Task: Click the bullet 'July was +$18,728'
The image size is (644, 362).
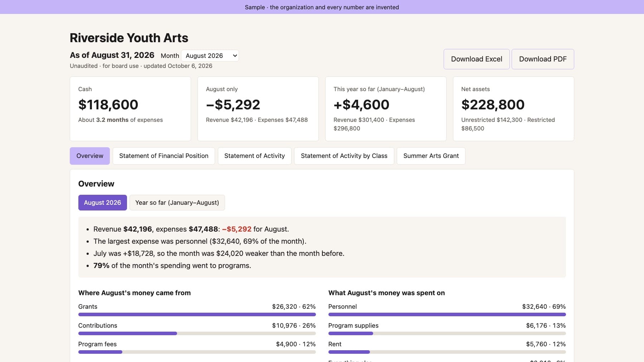Action: 219,253
